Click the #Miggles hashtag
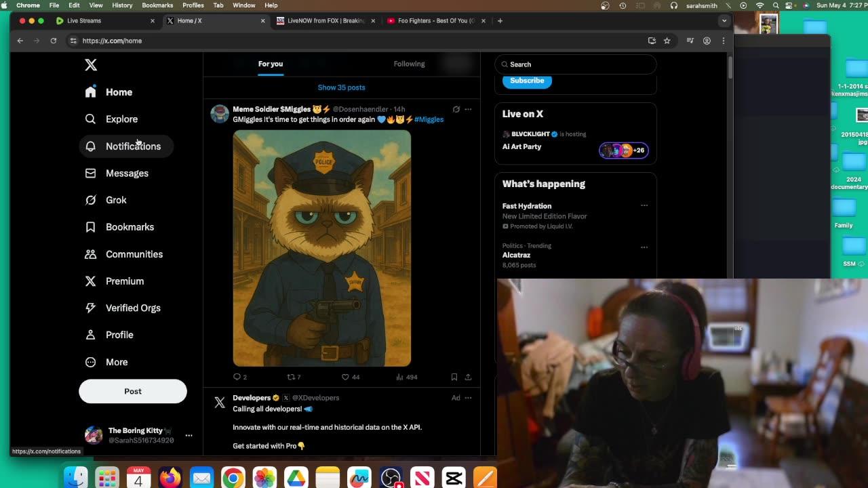The width and height of the screenshot is (868, 488). pos(429,119)
